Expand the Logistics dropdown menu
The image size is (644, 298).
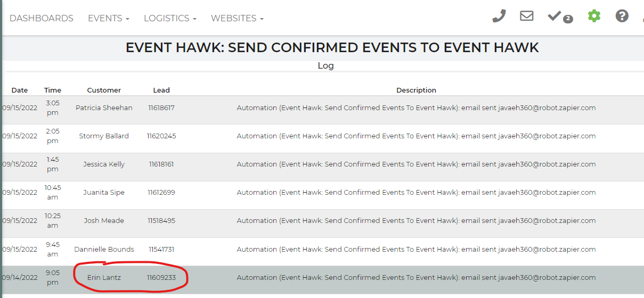[170, 18]
